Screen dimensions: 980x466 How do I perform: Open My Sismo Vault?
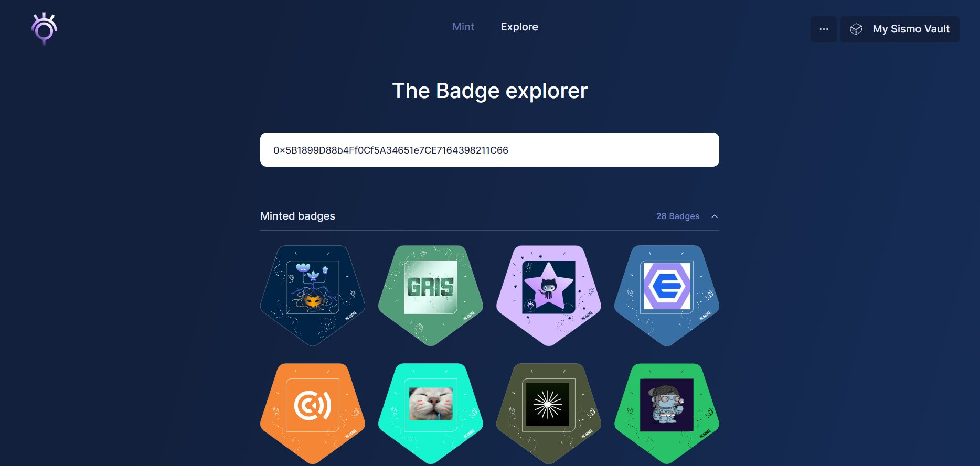900,29
